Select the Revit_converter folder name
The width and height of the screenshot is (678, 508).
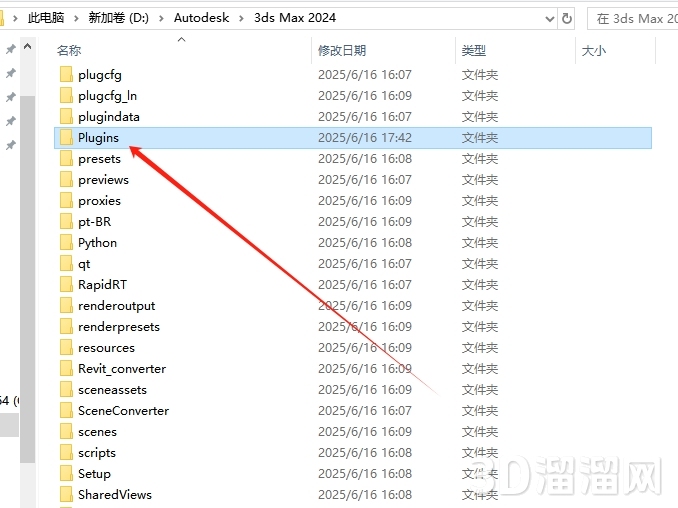click(x=122, y=369)
